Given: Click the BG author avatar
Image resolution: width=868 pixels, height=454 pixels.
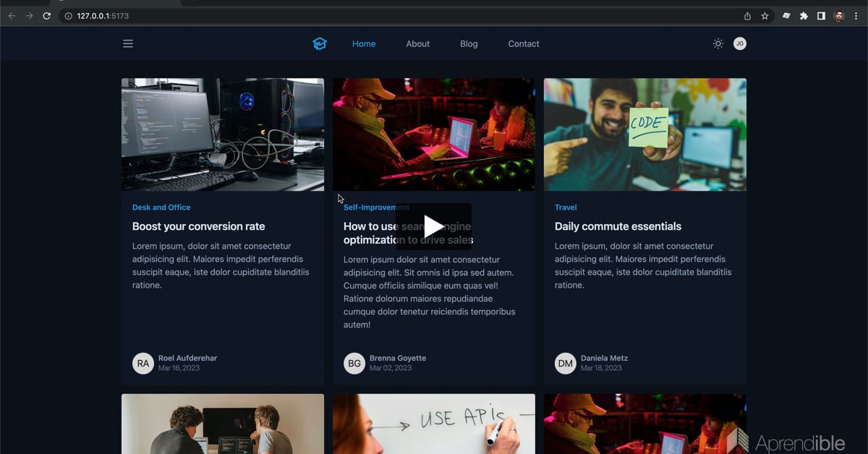Looking at the screenshot, I should [x=354, y=363].
